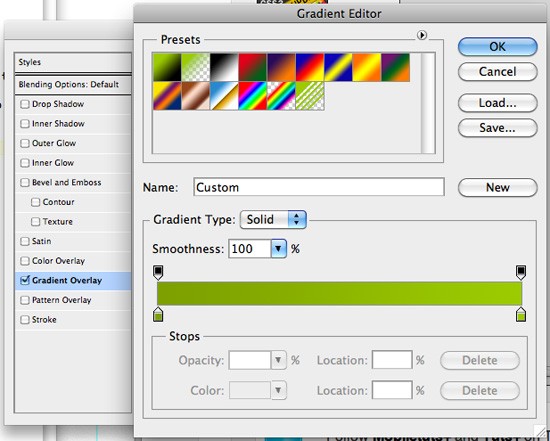Screen dimensions: 550x441
Task: Select the copper gradient preset
Action: [196, 96]
